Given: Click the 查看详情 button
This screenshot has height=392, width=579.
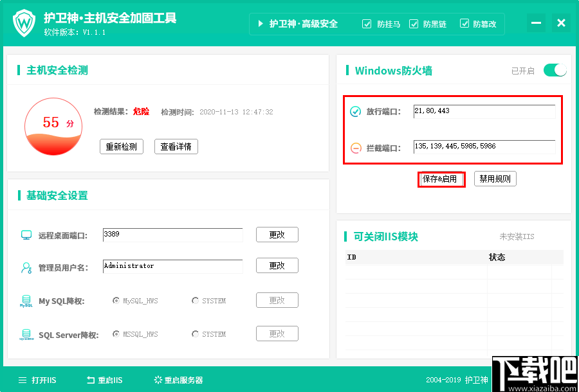Looking at the screenshot, I should 175,147.
